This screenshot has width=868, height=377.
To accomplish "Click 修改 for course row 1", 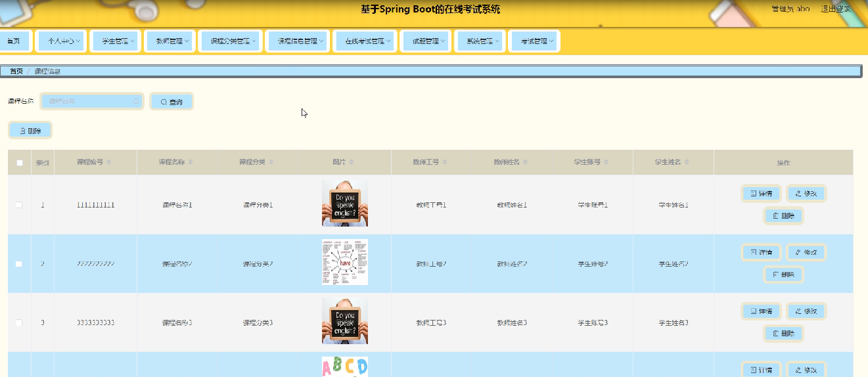I will 806,193.
